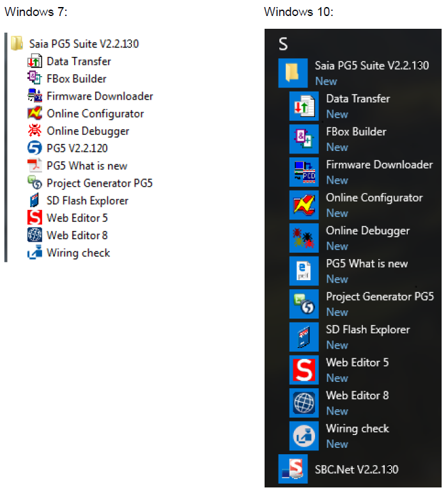Click PG5 What is new label, Windows 10

[367, 264]
